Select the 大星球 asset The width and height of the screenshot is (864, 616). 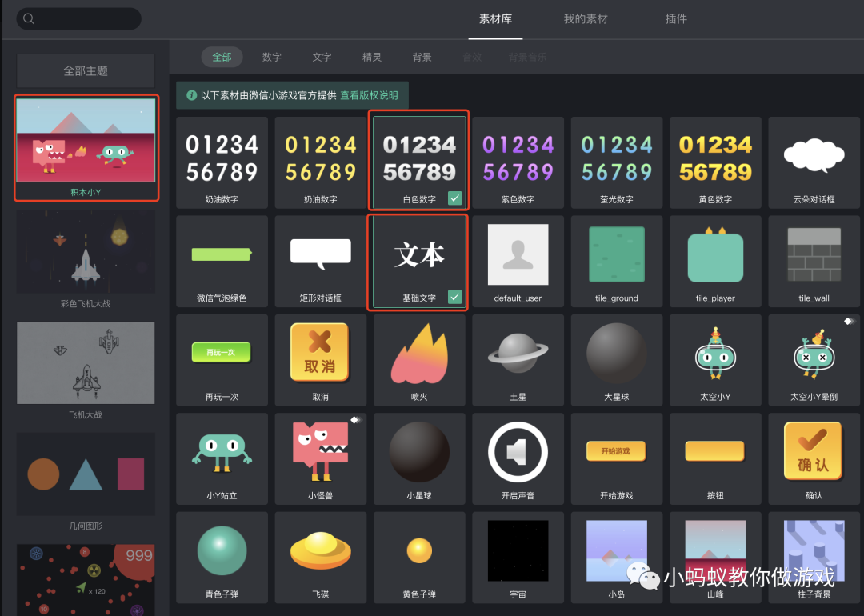[617, 360]
